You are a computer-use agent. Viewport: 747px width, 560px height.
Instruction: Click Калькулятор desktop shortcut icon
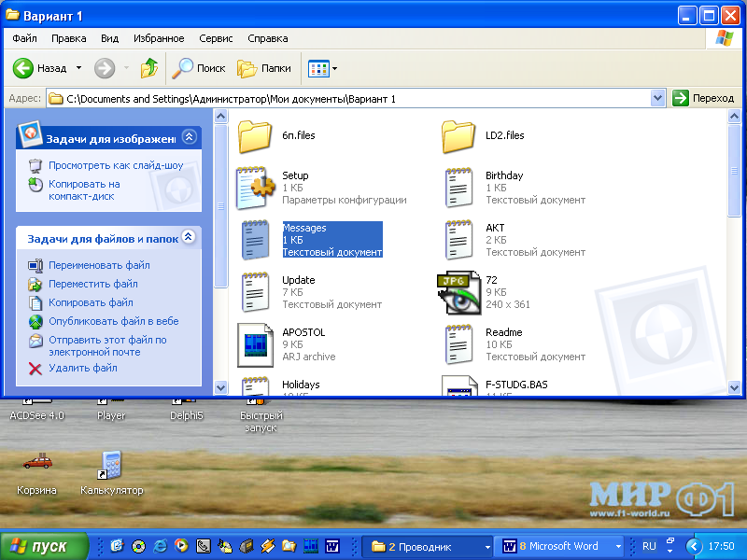click(110, 465)
